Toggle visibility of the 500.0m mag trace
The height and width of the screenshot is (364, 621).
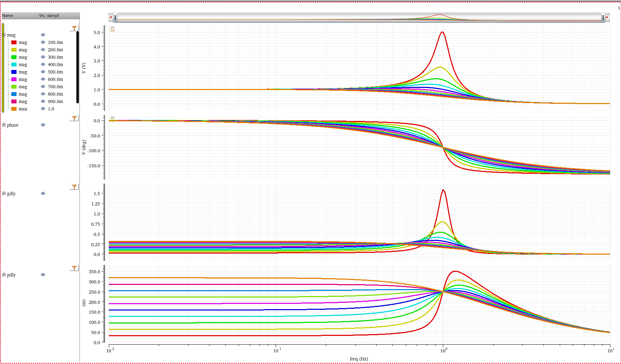tap(43, 72)
